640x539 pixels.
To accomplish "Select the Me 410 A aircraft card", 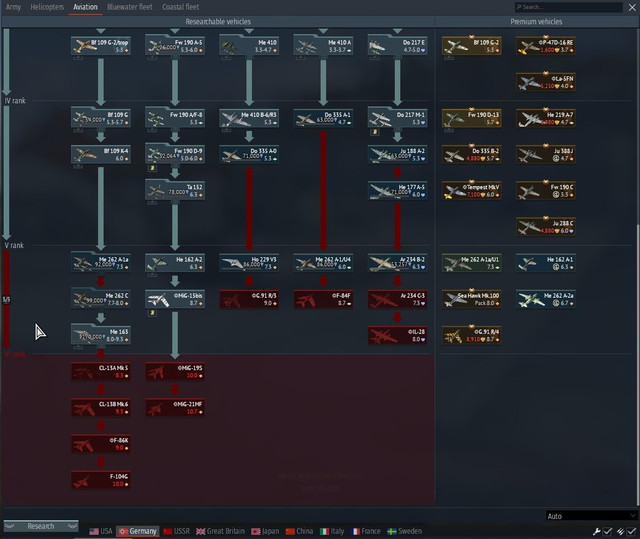I will tap(323, 46).
